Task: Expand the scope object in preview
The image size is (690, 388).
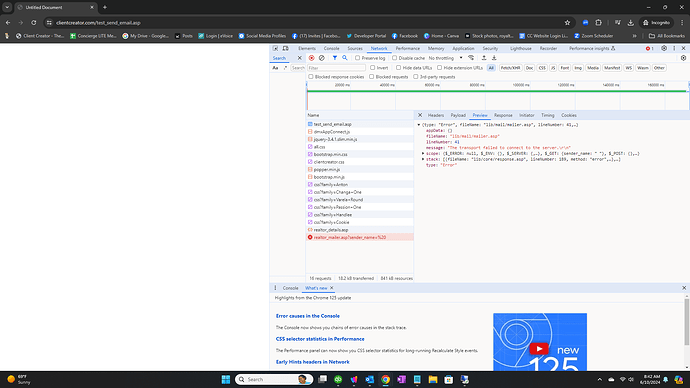Action: point(423,154)
